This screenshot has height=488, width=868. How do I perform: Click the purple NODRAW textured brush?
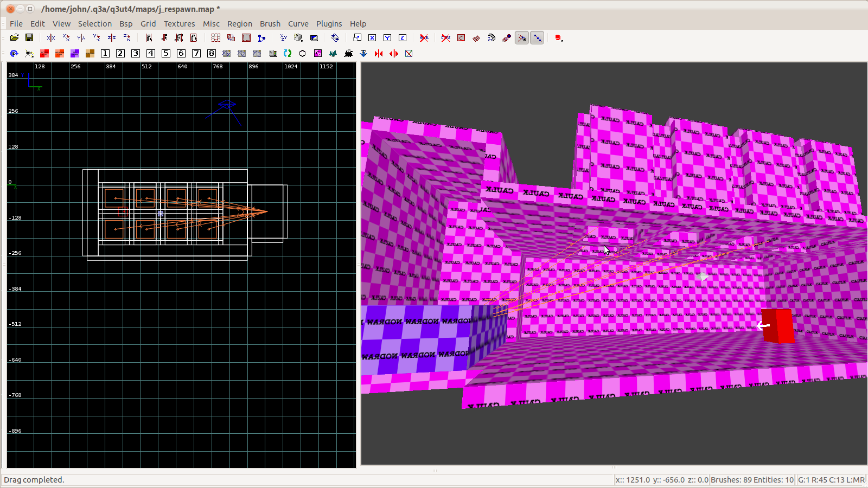point(418,339)
